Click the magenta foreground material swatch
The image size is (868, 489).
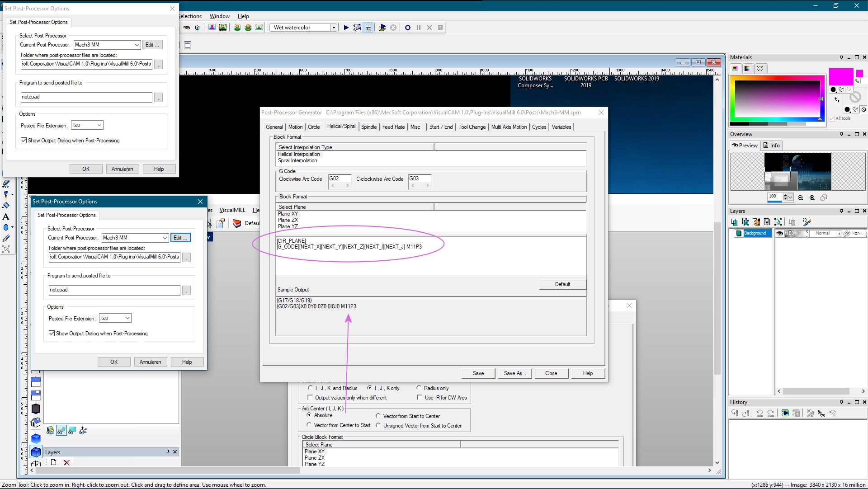[840, 76]
